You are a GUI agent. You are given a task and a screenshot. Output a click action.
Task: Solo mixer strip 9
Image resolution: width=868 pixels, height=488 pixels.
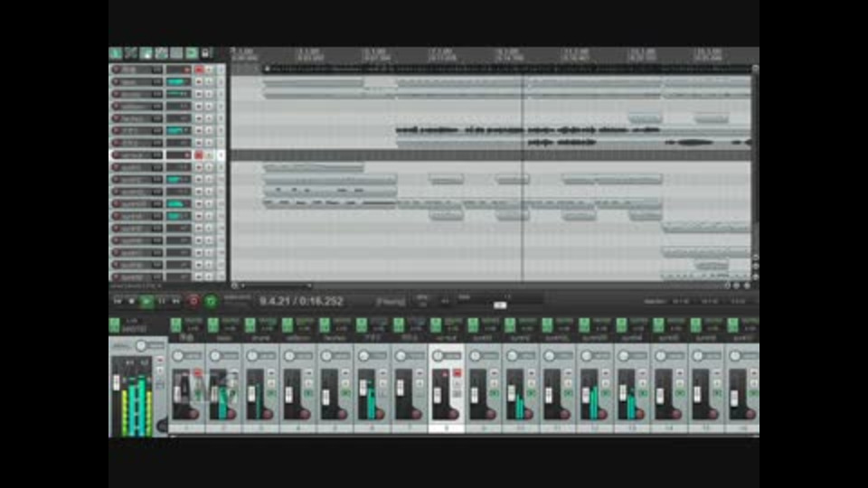click(495, 383)
